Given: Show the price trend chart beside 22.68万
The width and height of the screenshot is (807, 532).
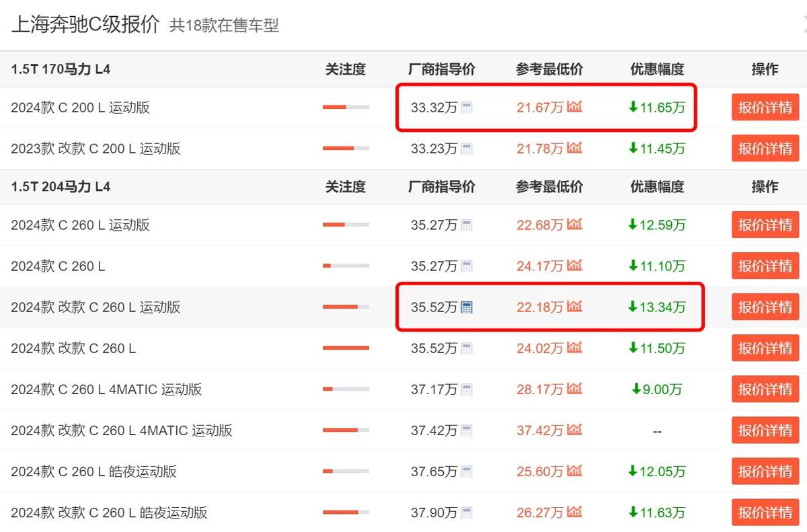Looking at the screenshot, I should pos(574,225).
